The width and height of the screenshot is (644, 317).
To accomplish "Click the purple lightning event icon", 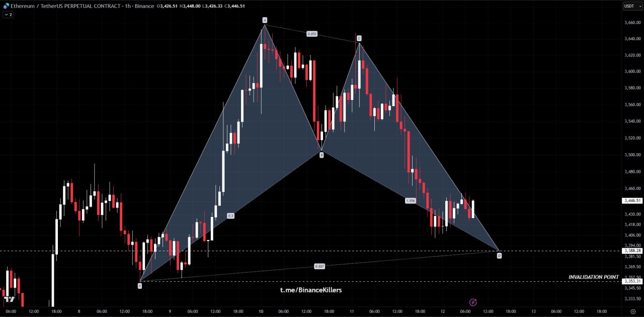I will pyautogui.click(x=473, y=302).
